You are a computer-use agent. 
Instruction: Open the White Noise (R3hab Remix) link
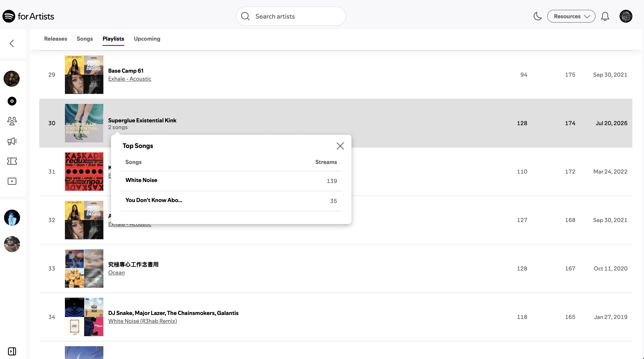click(142, 321)
